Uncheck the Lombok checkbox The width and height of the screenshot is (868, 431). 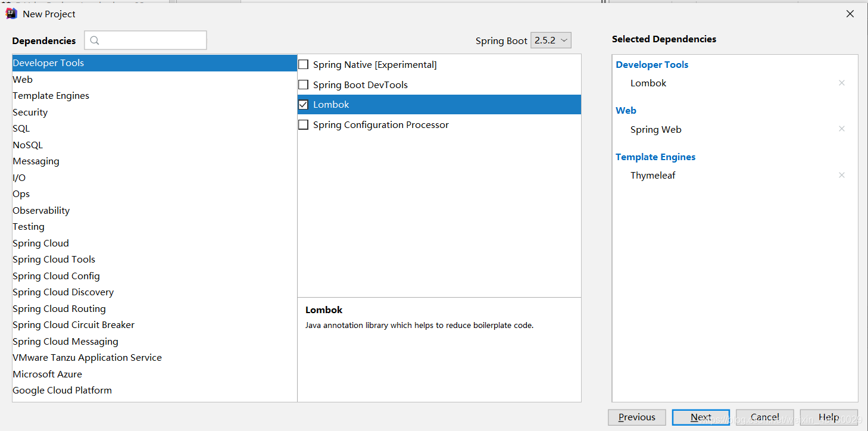(x=304, y=105)
